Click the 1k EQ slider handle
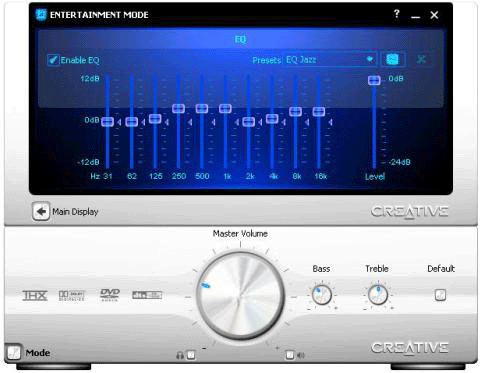 click(x=225, y=108)
